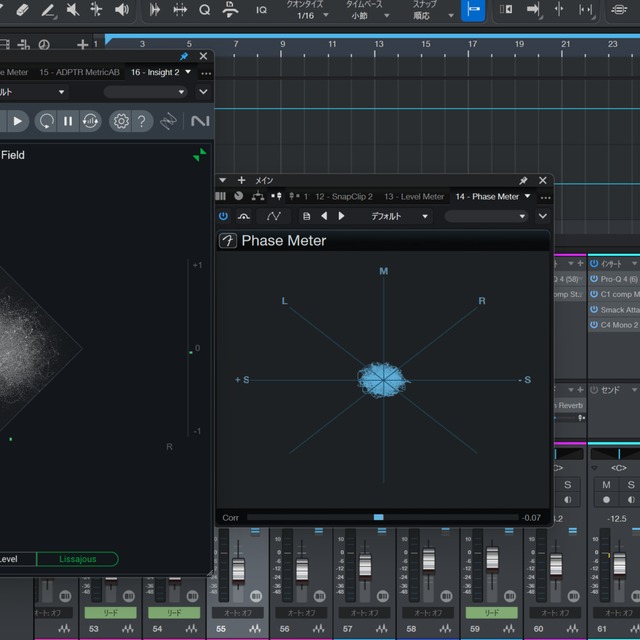
Task: Open the quantize 1/16 dropdown
Action: click(313, 16)
